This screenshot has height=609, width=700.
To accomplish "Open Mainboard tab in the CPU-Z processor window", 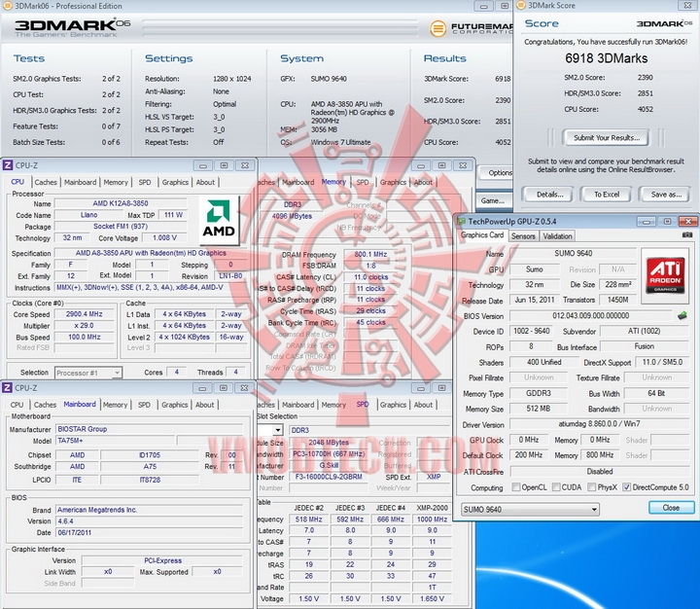I will tap(80, 182).
